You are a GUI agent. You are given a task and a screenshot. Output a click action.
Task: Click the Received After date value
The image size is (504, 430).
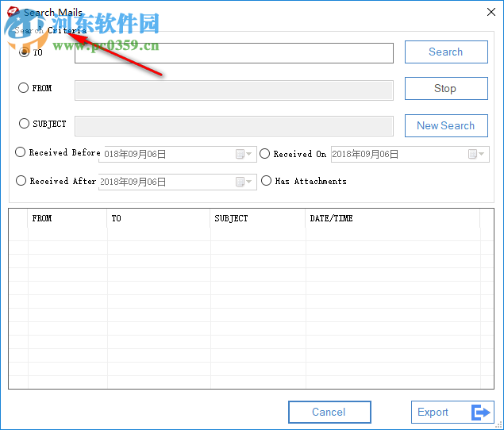click(133, 182)
